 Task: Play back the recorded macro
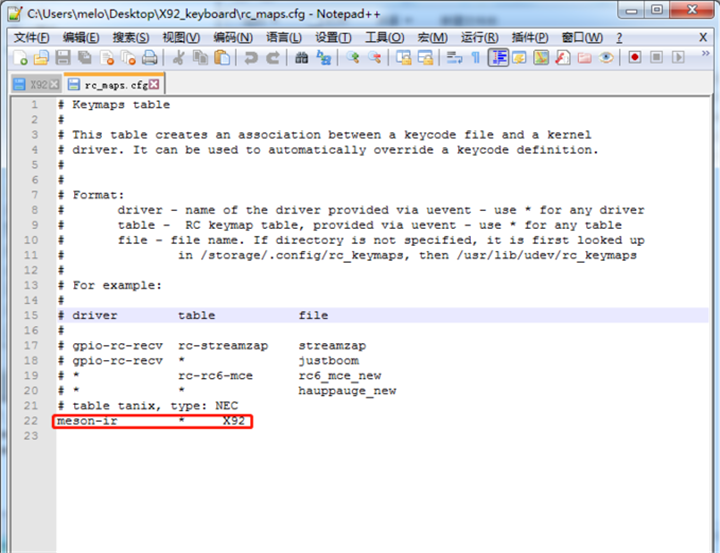(x=678, y=58)
